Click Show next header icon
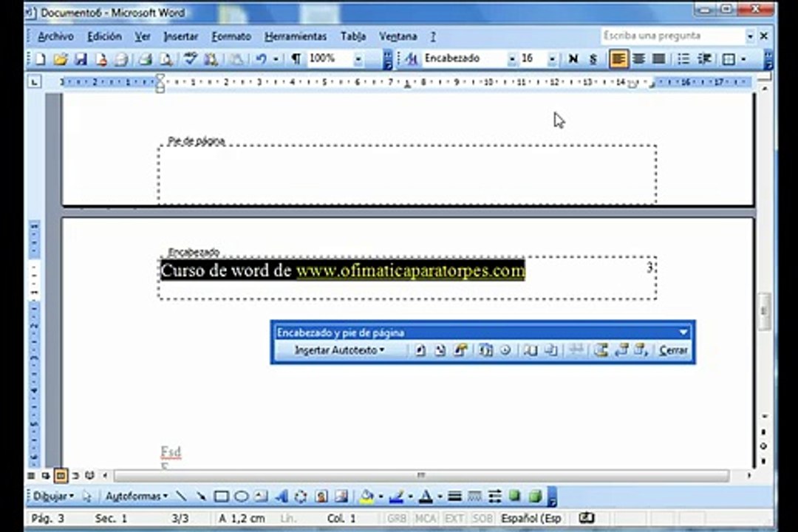Viewport: 798px width, 532px height. (641, 350)
